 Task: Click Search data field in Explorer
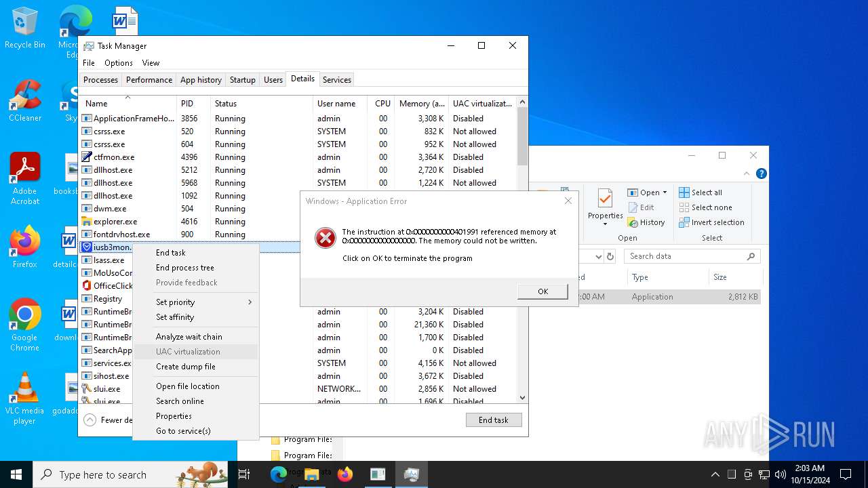tap(692, 256)
